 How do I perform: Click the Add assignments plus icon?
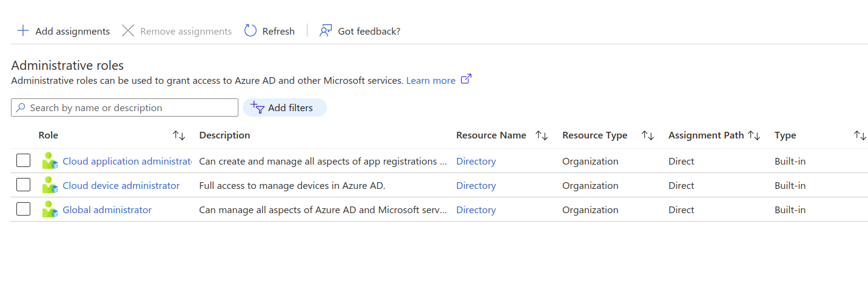[x=23, y=31]
